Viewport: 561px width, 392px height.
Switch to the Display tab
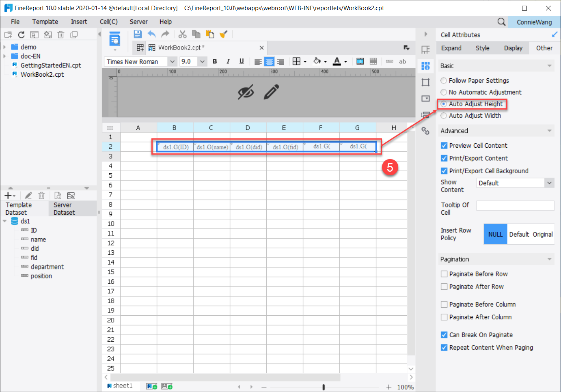coord(513,48)
